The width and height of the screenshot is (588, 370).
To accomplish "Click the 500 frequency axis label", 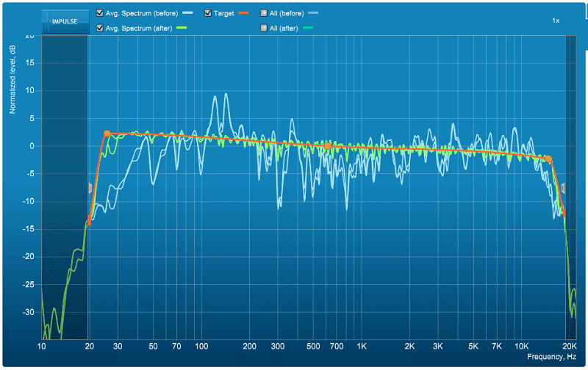I will 313,346.
